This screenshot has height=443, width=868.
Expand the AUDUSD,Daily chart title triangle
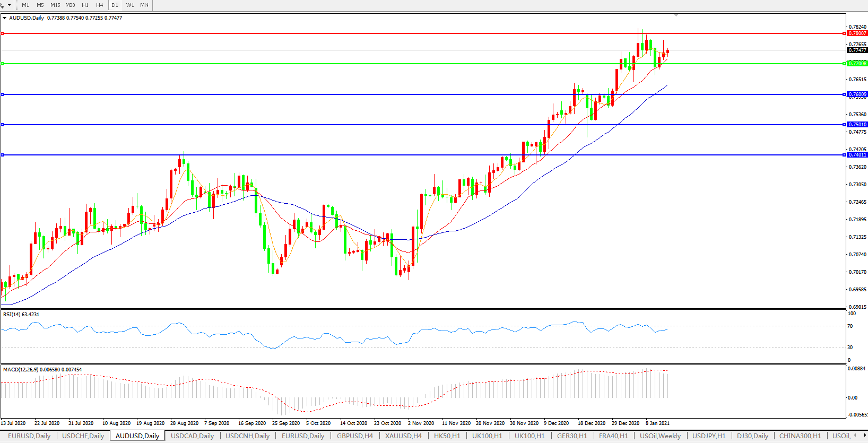coord(5,18)
